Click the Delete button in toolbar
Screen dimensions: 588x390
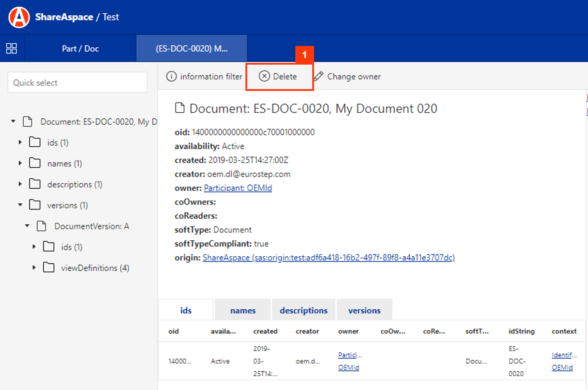[x=279, y=77]
